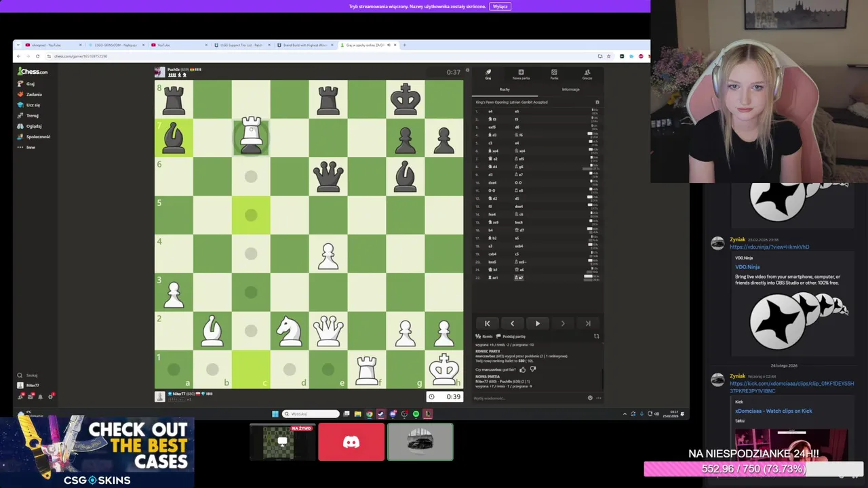Open the Spotify taskbar icon
This screenshot has height=488, width=868.
coord(416,413)
